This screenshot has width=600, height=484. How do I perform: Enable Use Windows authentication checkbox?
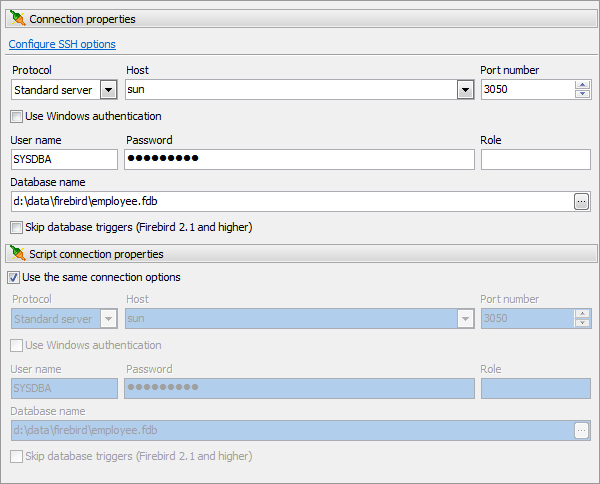click(x=16, y=116)
